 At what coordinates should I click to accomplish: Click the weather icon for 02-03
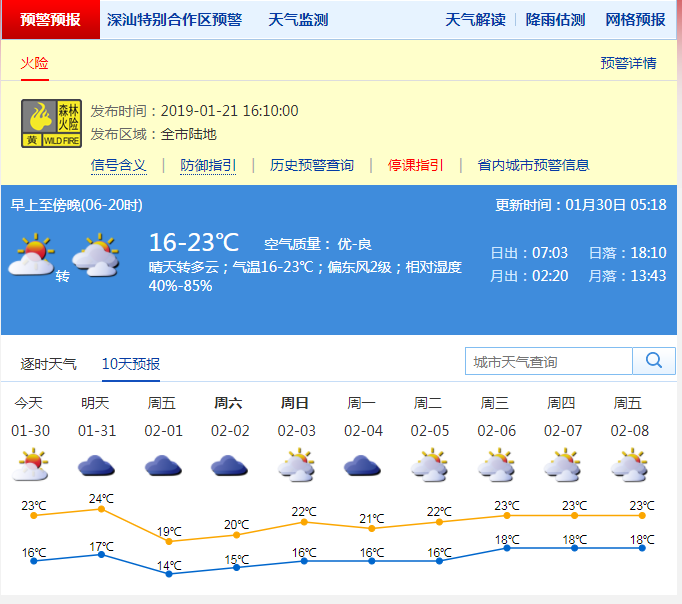pyautogui.click(x=295, y=465)
